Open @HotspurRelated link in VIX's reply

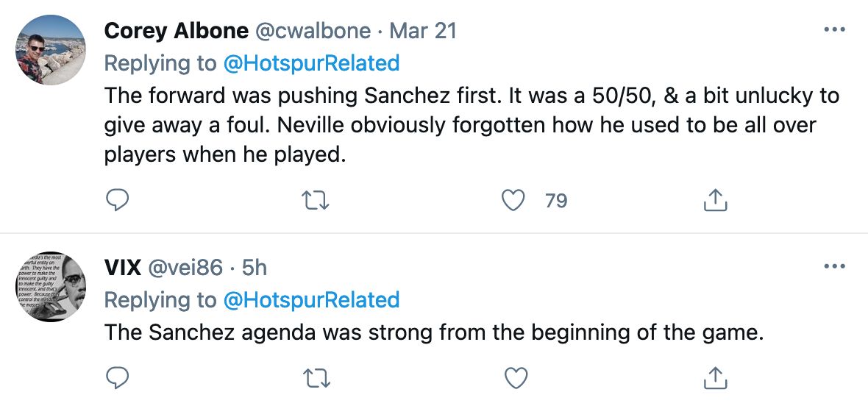point(311,299)
